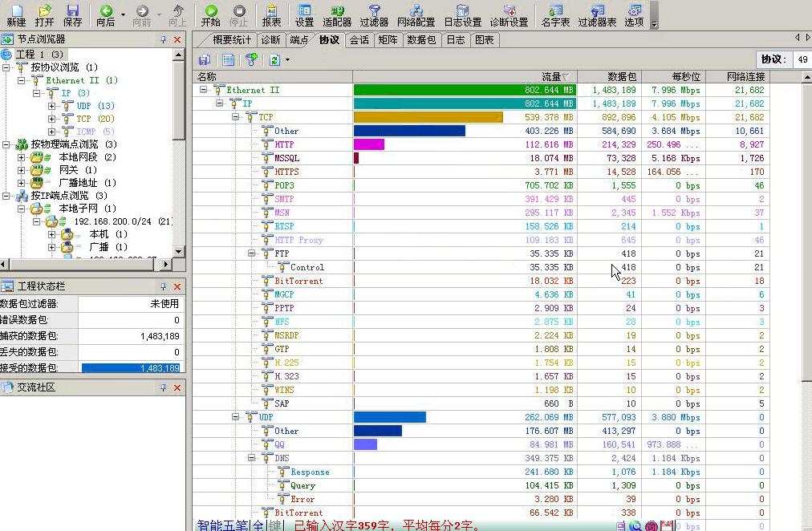Switch to the 数据包 tab
812x531 pixels.
coord(421,39)
